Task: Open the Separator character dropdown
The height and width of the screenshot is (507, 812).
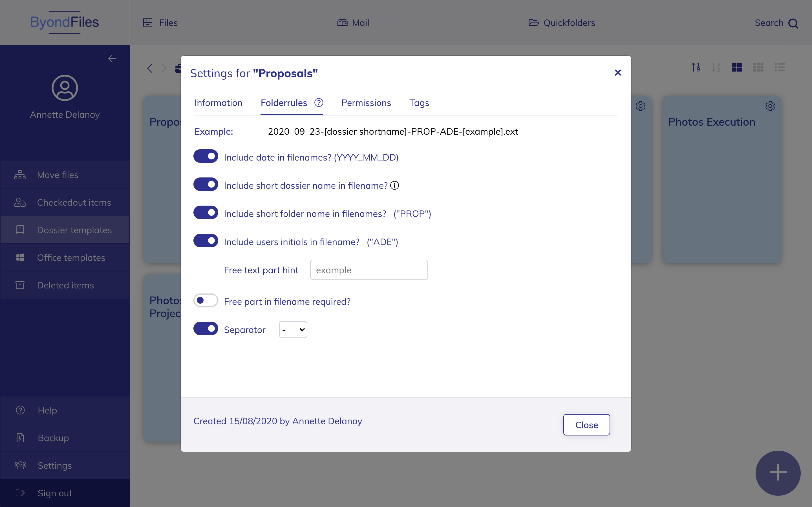Action: click(293, 330)
